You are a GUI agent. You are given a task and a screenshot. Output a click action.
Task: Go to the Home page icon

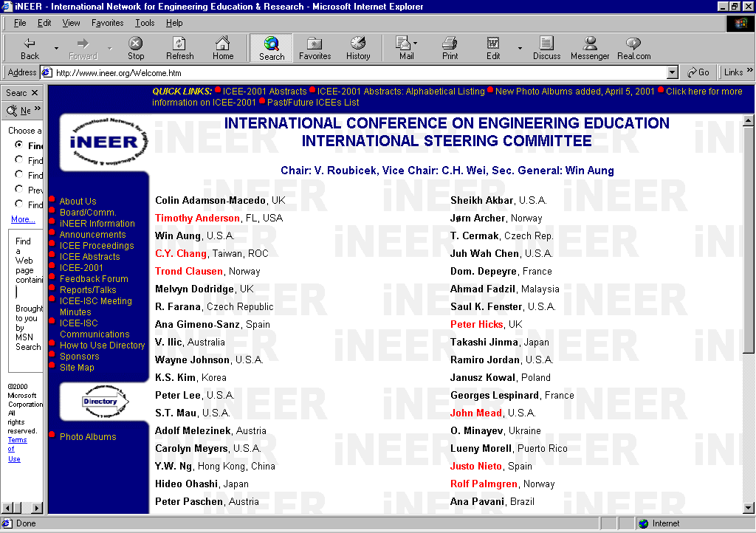(223, 48)
